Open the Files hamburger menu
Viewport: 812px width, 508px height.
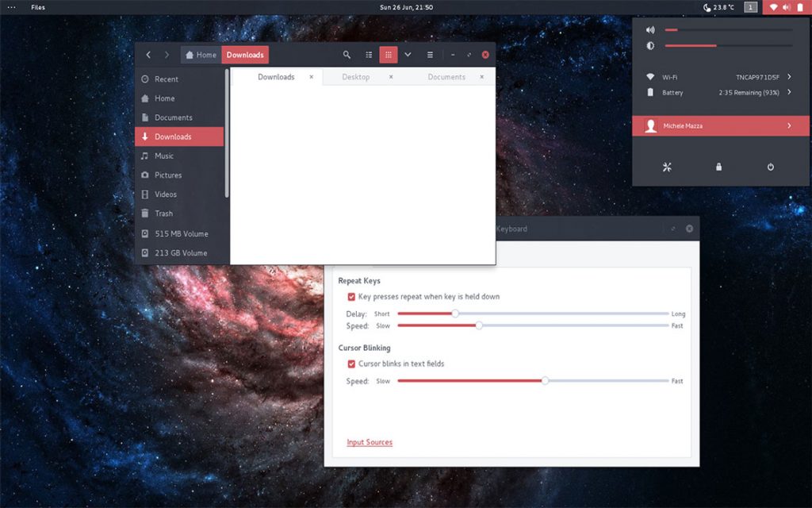tap(429, 55)
